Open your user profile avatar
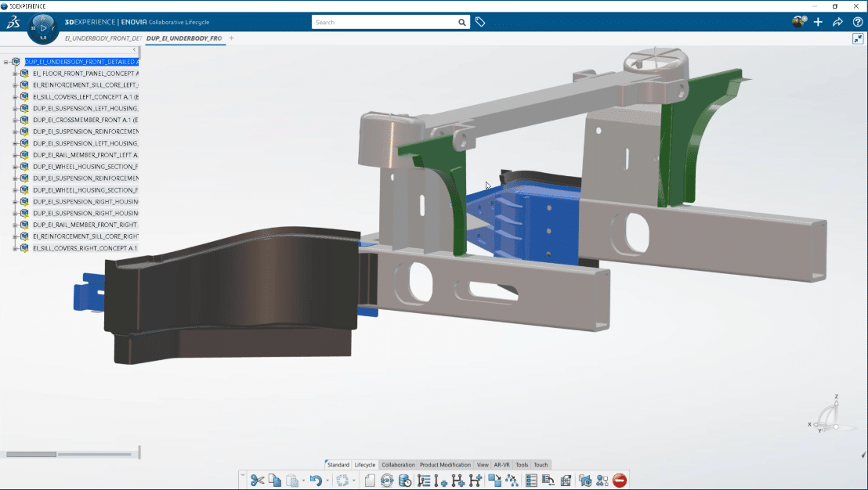 (797, 22)
